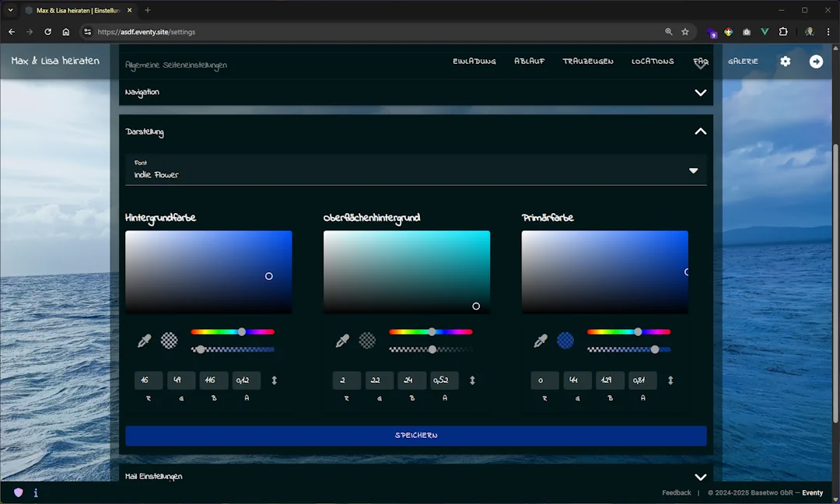Viewport: 840px width, 504px height.
Task: Open the settings gear icon
Action: [786, 61]
